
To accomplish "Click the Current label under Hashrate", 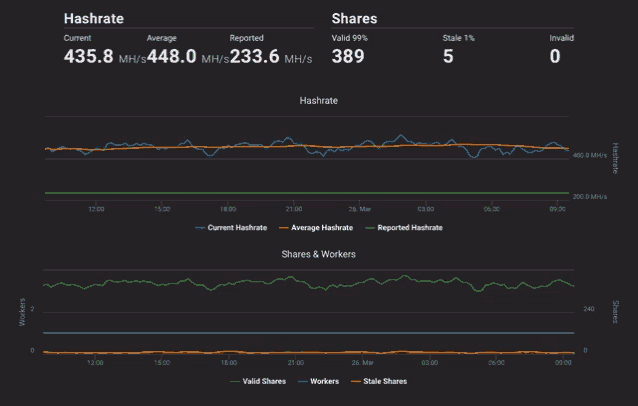I will point(77,38).
